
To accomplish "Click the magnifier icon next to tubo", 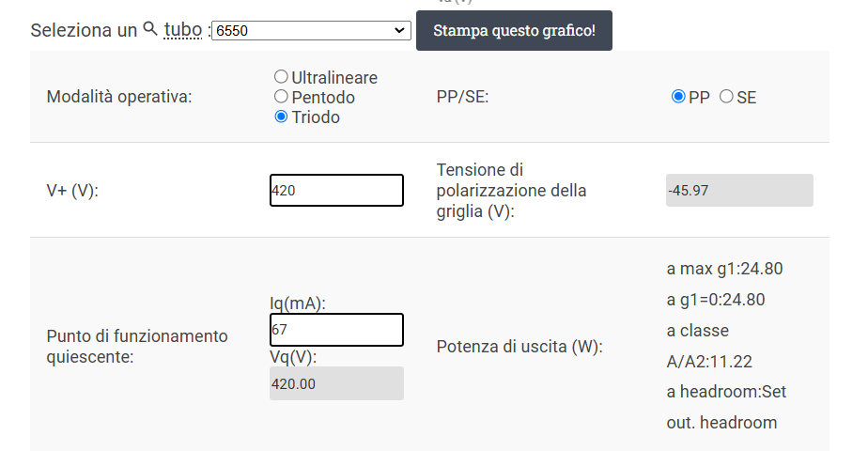I will tap(150, 28).
